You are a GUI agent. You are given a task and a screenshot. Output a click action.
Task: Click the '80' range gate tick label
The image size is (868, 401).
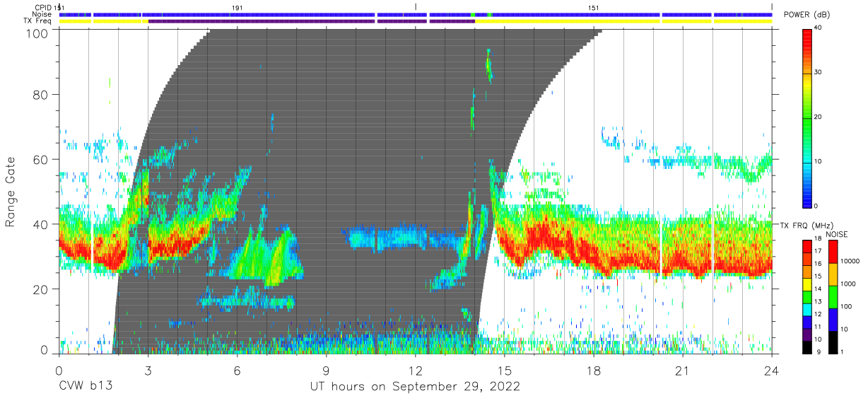pos(41,95)
